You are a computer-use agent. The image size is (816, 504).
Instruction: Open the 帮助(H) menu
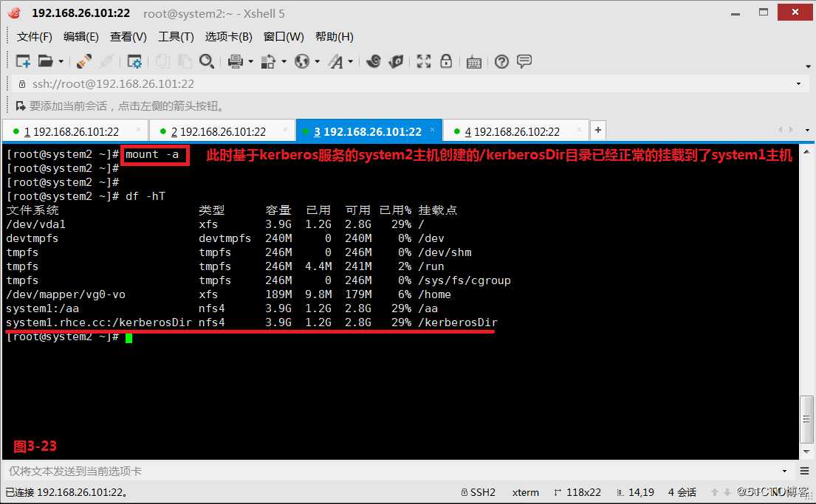tap(334, 36)
